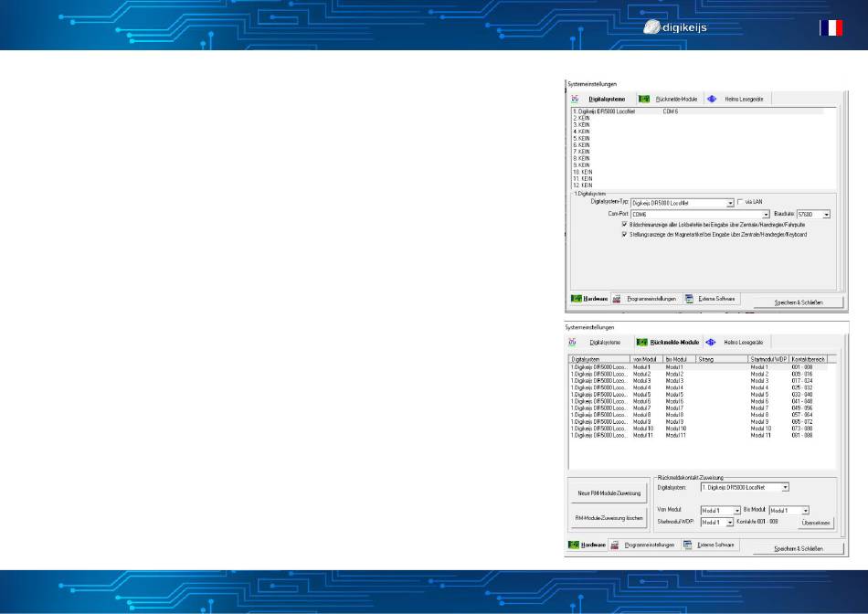Select table row with contact range 073 - 080
The width and height of the screenshot is (868, 614).
(x=699, y=429)
